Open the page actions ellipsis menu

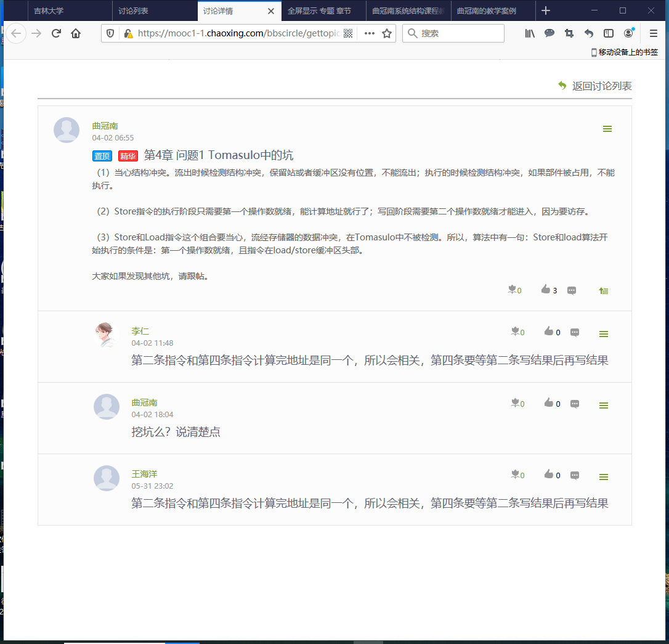(x=370, y=33)
